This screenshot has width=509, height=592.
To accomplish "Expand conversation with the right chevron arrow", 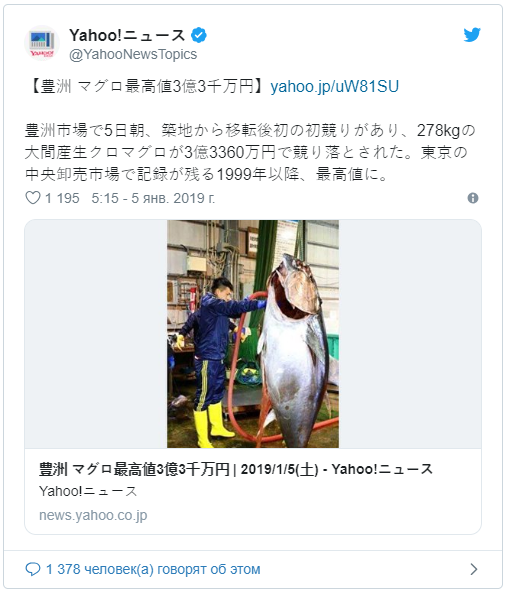I will (474, 569).
